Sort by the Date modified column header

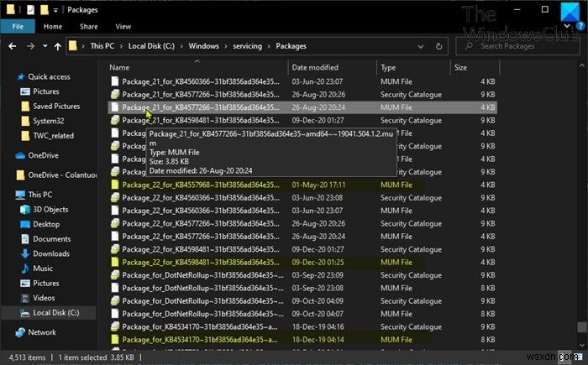coord(315,67)
